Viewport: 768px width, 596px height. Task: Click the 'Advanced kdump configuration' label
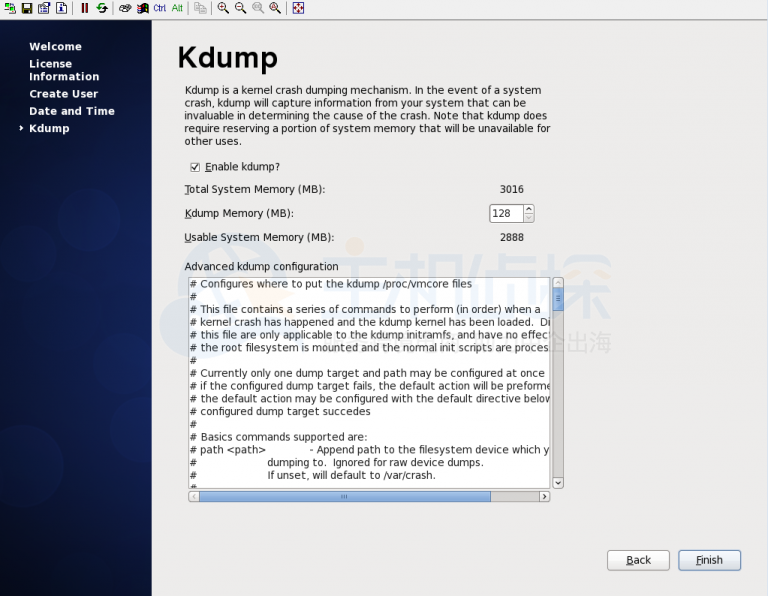click(x=262, y=266)
